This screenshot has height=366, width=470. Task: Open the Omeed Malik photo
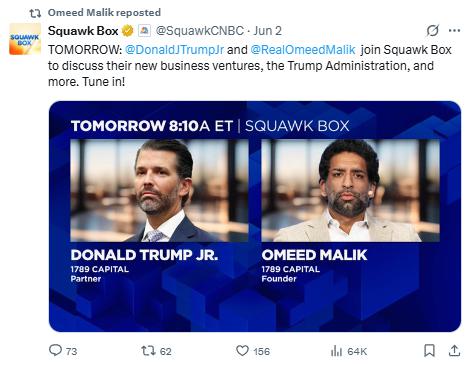tap(350, 190)
